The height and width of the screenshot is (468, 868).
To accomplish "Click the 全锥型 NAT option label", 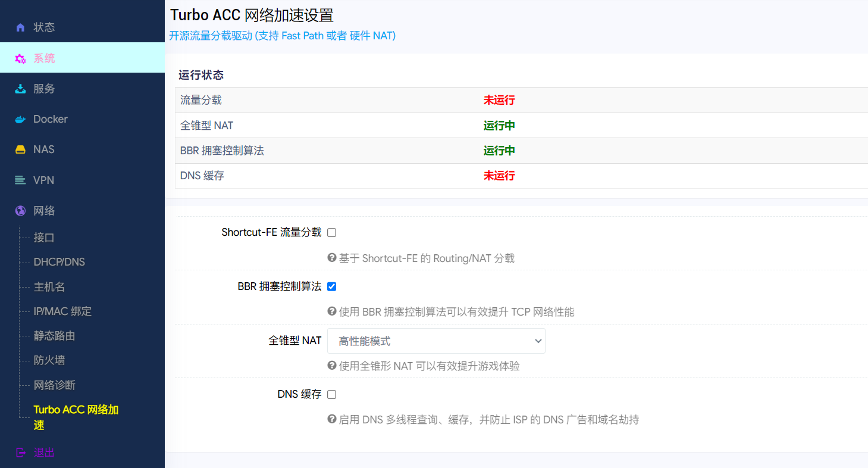I will pyautogui.click(x=295, y=341).
